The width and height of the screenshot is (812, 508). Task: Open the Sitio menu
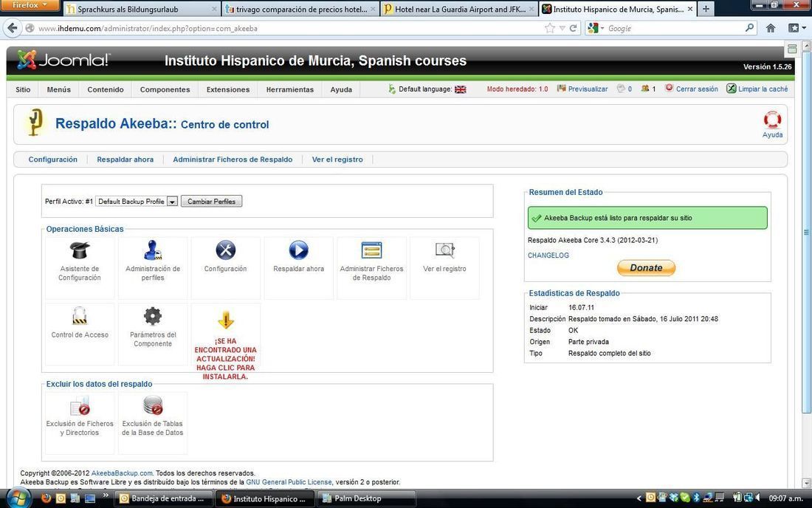[23, 89]
